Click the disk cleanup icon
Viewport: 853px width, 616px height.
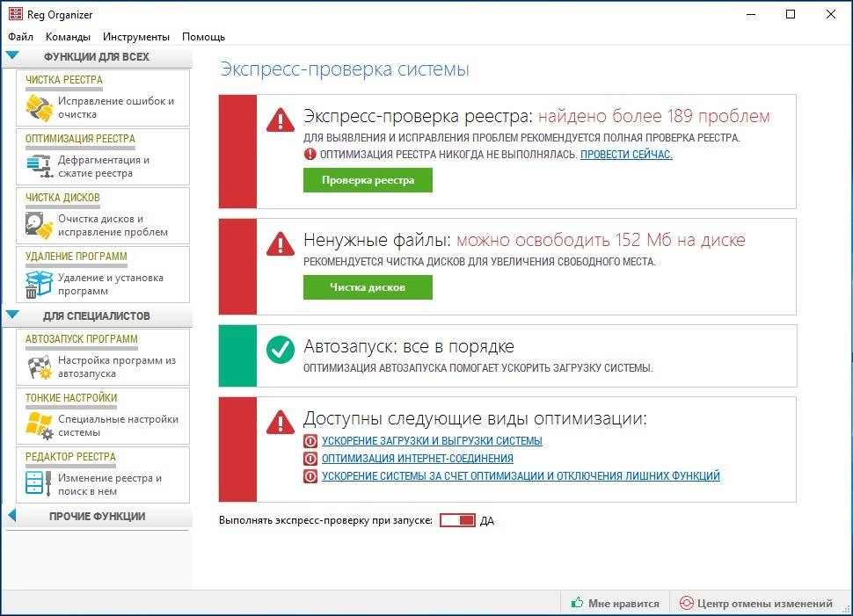pos(39,225)
